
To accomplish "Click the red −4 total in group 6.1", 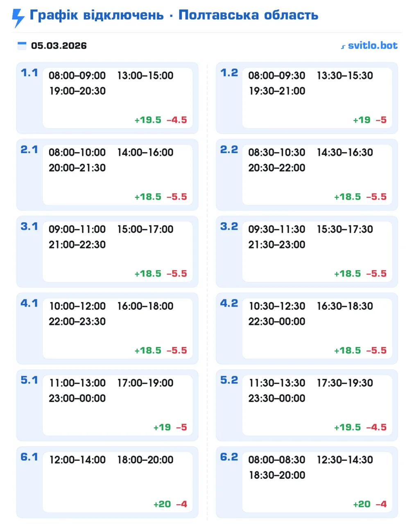I will (x=181, y=504).
